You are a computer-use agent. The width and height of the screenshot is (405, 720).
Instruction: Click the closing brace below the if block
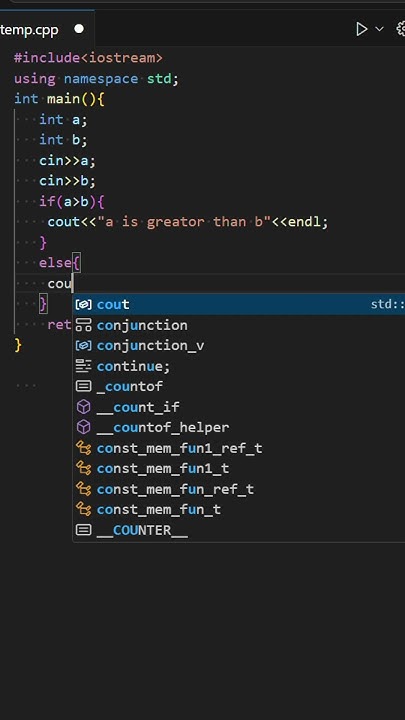(43, 242)
